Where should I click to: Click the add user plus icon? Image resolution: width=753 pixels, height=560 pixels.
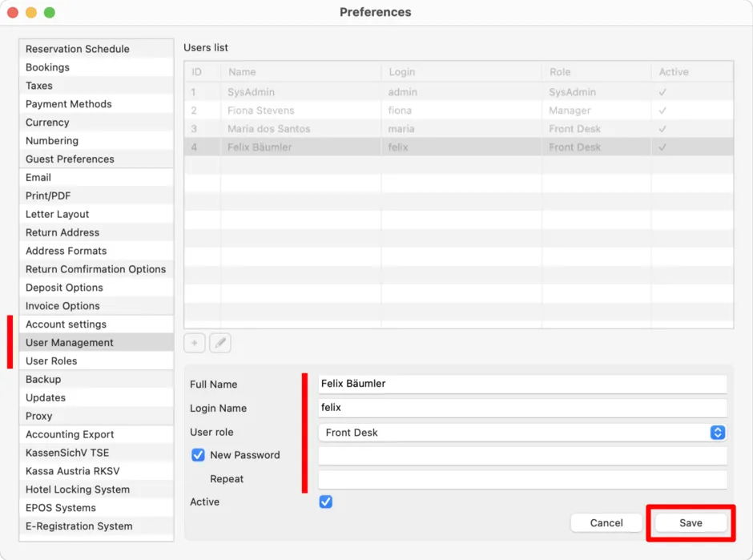pyautogui.click(x=195, y=343)
